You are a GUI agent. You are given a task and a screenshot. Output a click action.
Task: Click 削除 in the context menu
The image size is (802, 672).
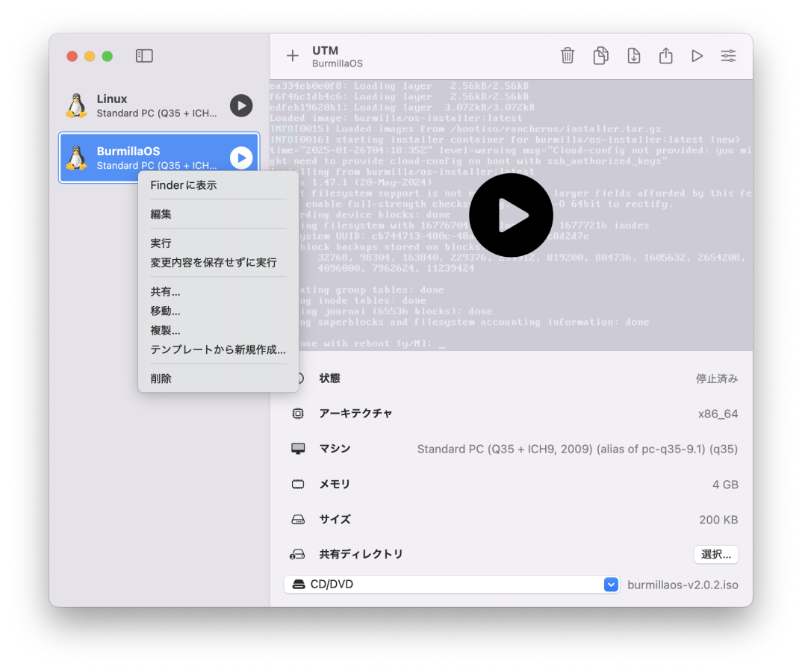click(x=161, y=379)
